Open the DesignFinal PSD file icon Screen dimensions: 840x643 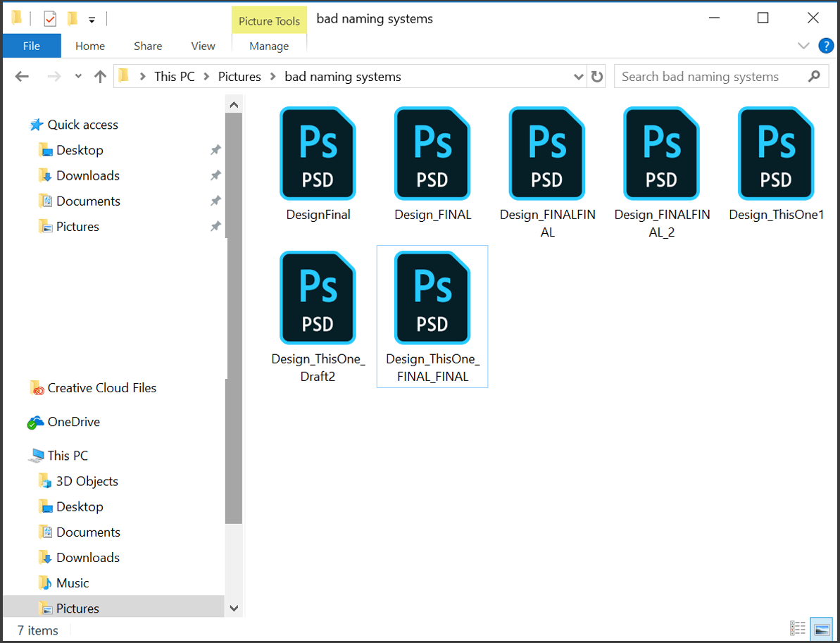pyautogui.click(x=318, y=154)
